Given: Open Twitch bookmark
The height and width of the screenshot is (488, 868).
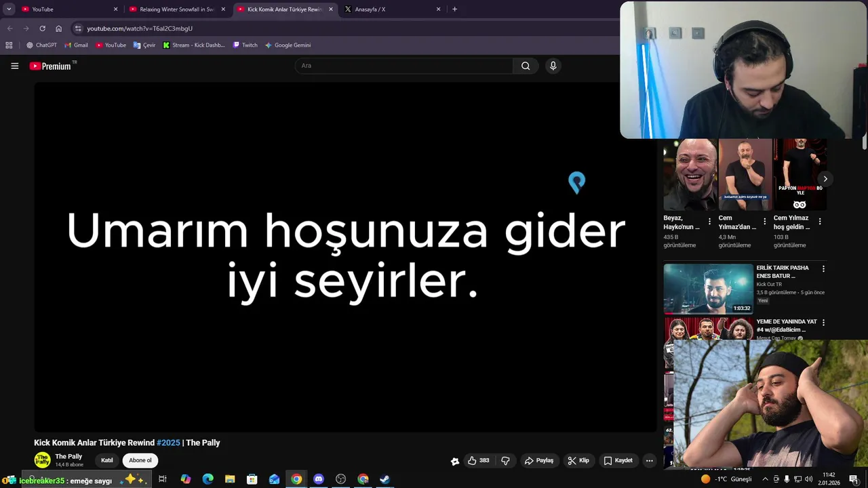Looking at the screenshot, I should click(245, 45).
